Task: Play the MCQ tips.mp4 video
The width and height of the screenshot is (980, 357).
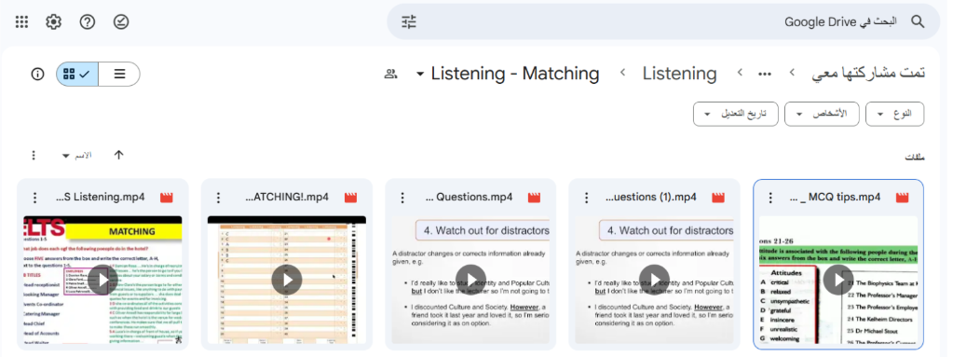Action: click(838, 280)
